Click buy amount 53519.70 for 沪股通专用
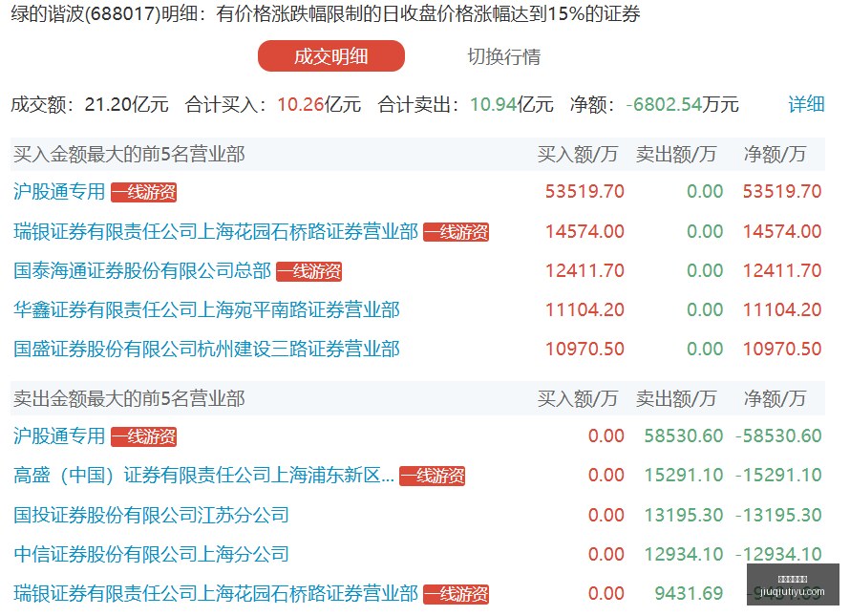This screenshot has height=616, width=850. click(584, 191)
